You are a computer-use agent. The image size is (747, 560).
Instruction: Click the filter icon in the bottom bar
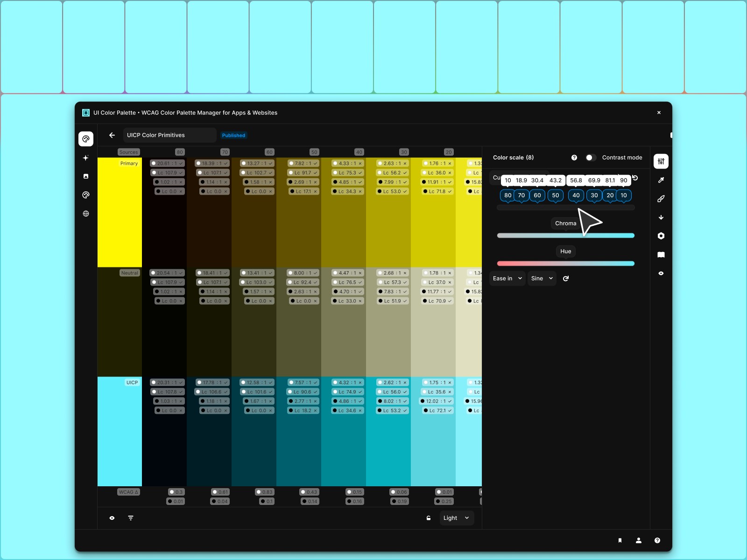(x=130, y=518)
